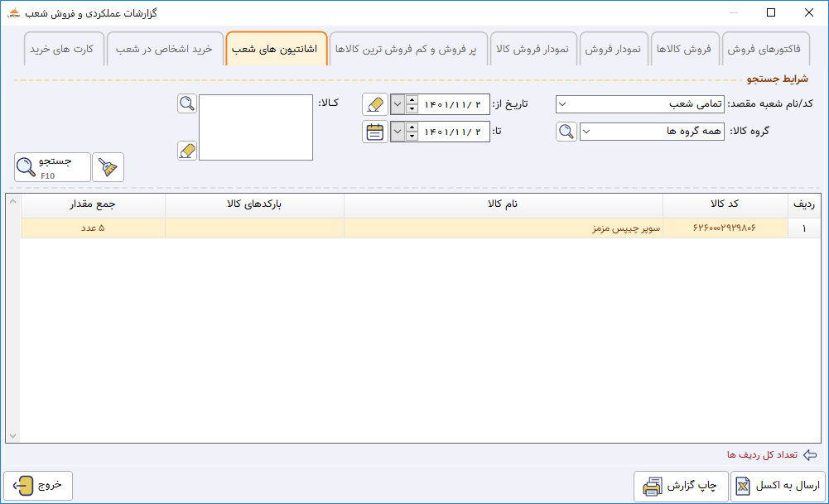Expand the کد/نام شعبه مقصد dropdown
This screenshot has height=504, width=829.
coord(562,104)
